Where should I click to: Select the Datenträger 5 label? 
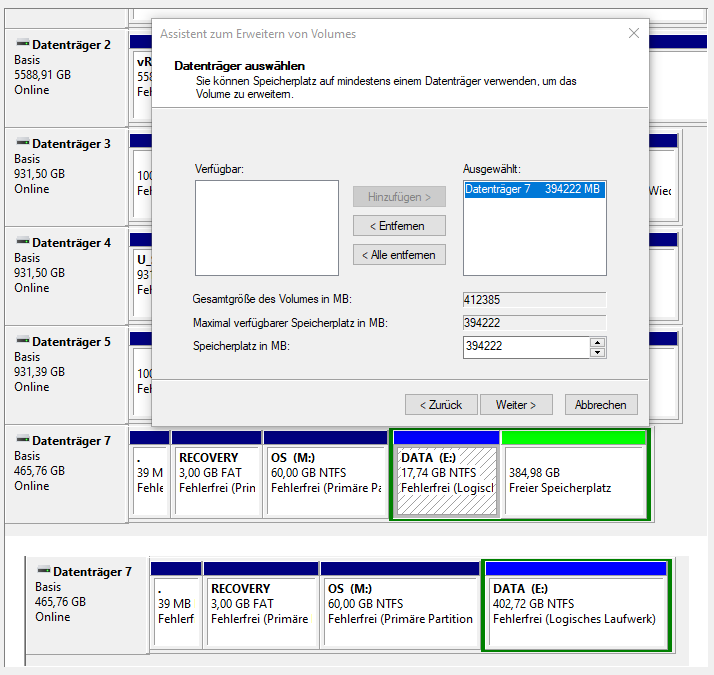(x=71, y=342)
